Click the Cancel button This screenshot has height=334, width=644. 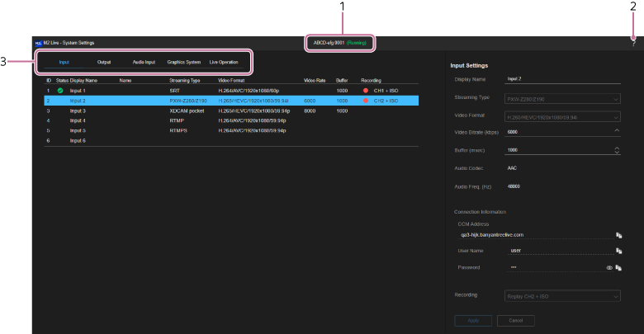[x=516, y=321]
